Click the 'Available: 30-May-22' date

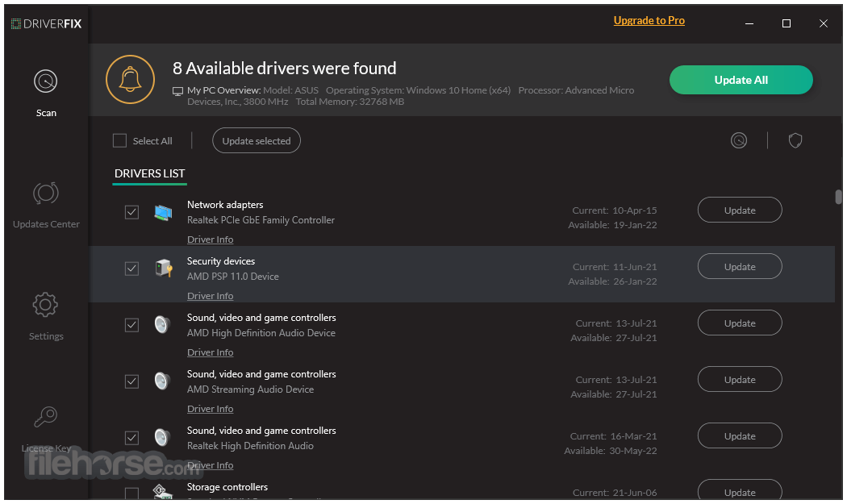(x=611, y=451)
